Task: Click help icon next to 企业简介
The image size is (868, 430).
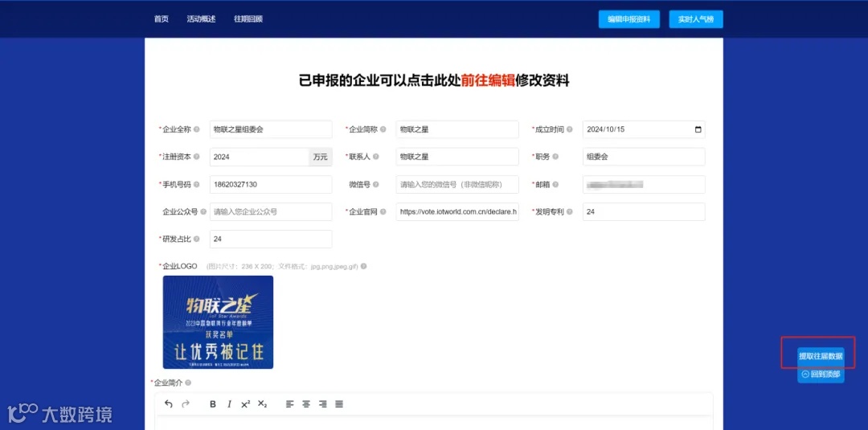Action: pos(187,383)
